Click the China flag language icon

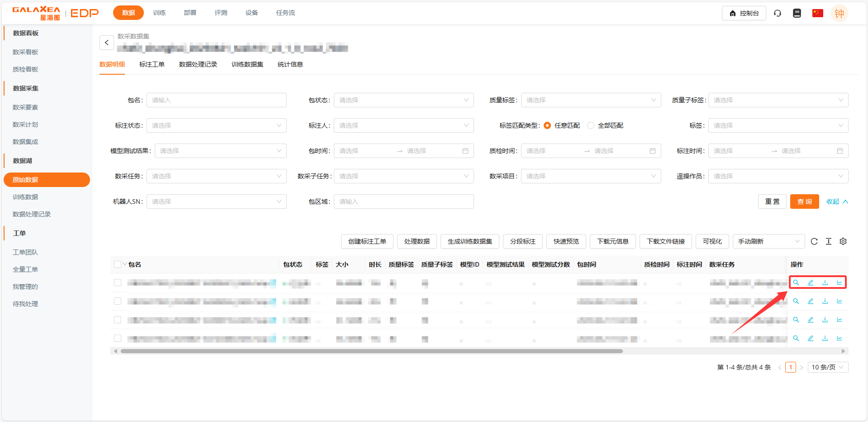[x=817, y=13]
